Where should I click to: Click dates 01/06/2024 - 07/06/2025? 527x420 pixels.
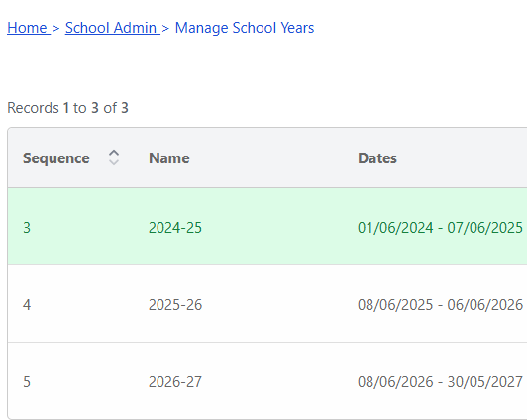(440, 228)
